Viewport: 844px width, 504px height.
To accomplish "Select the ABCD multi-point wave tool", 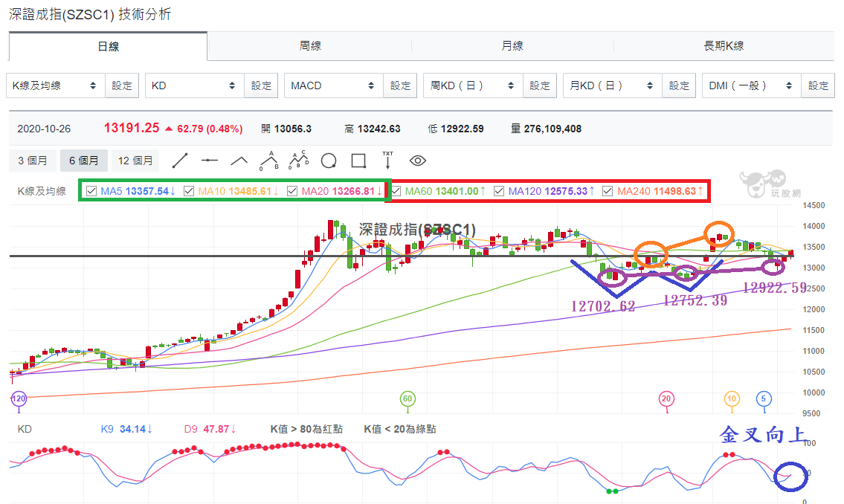I will click(299, 161).
